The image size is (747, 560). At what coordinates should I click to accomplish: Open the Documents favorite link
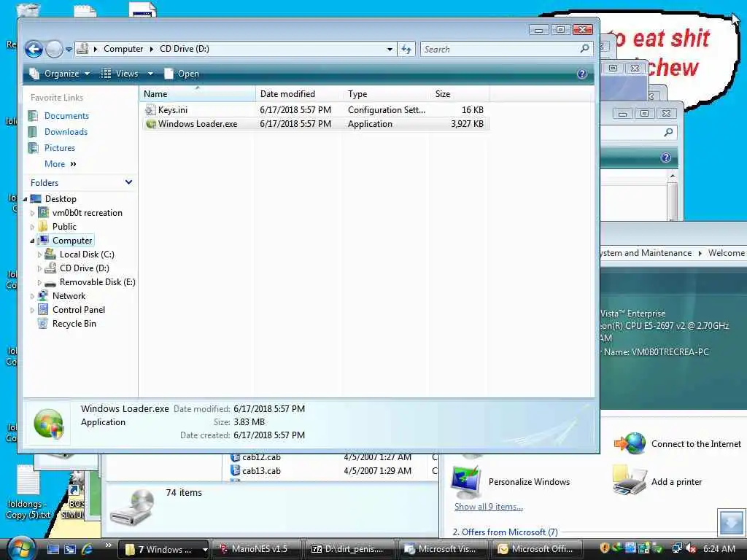(66, 116)
